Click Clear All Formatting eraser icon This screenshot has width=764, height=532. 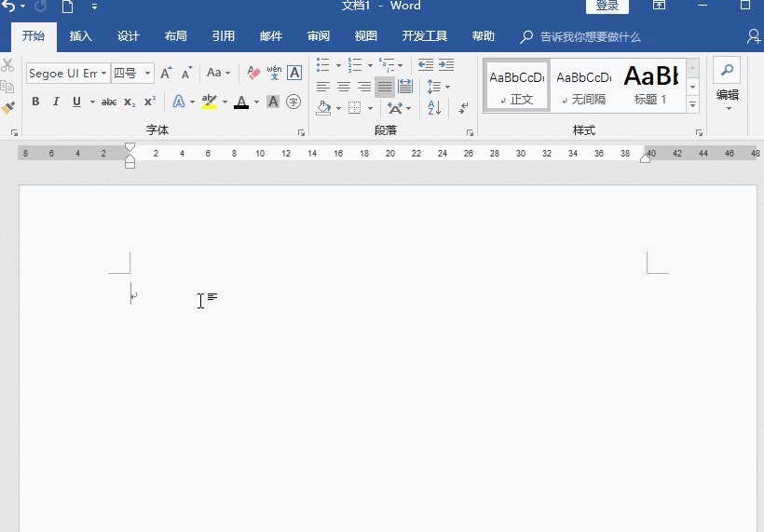253,73
